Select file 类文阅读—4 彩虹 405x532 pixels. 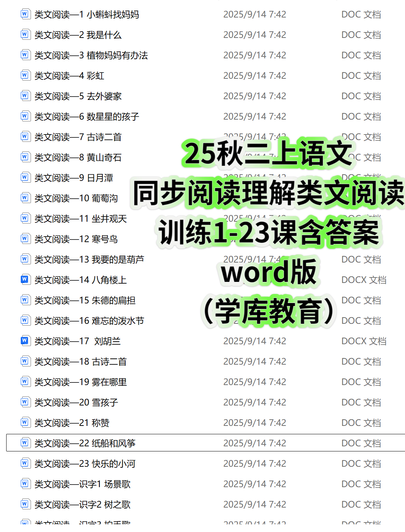[x=69, y=76]
